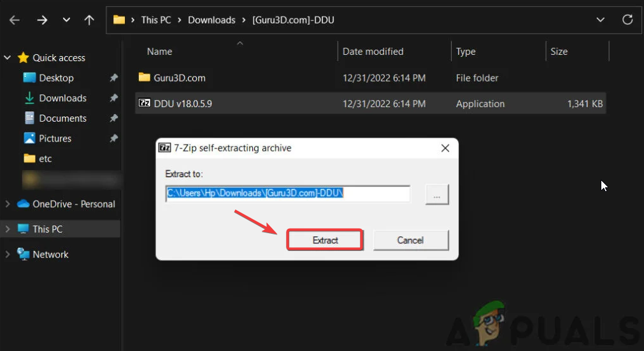Open Network in the sidebar
This screenshot has height=351, width=644.
(x=50, y=255)
